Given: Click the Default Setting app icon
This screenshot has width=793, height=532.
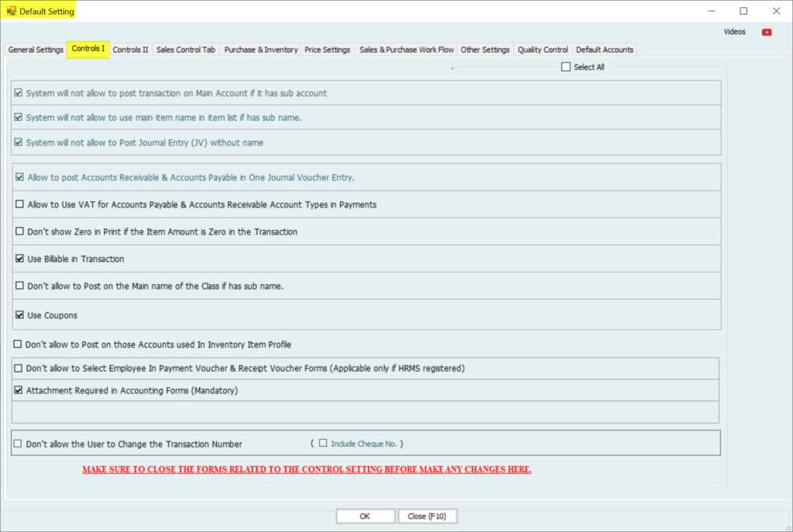Looking at the screenshot, I should [11, 11].
